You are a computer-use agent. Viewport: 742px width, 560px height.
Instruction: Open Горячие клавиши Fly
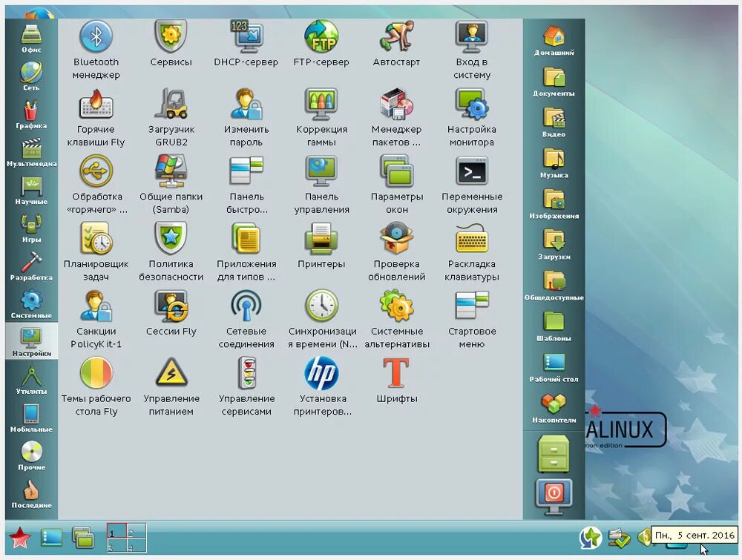[96, 117]
